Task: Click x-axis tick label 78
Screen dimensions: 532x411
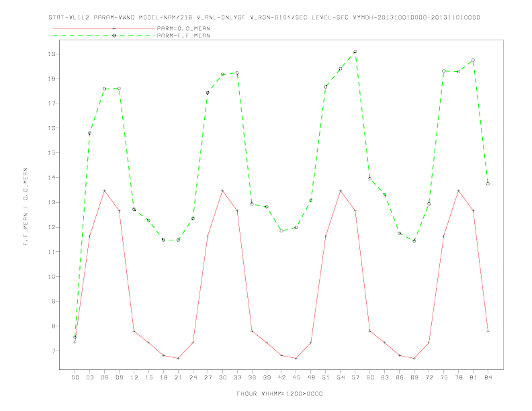Action: (x=458, y=377)
